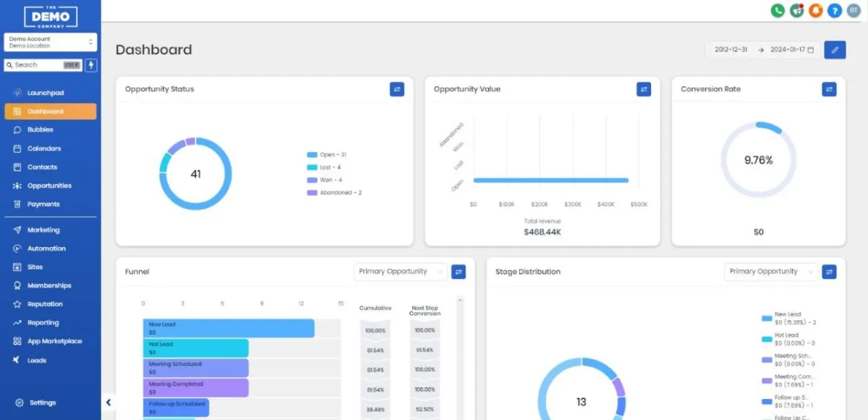Click the 9.76% conversion rate ring

[759, 160]
